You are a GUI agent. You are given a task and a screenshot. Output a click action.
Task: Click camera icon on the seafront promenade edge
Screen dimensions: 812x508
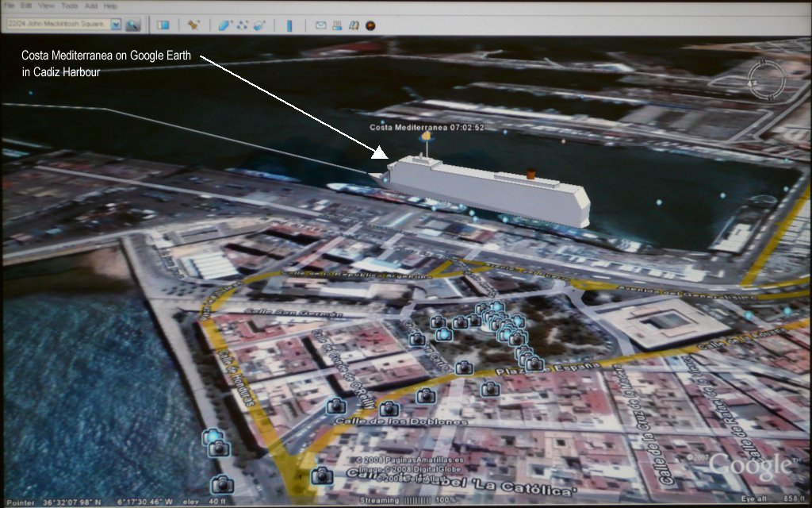click(x=219, y=448)
